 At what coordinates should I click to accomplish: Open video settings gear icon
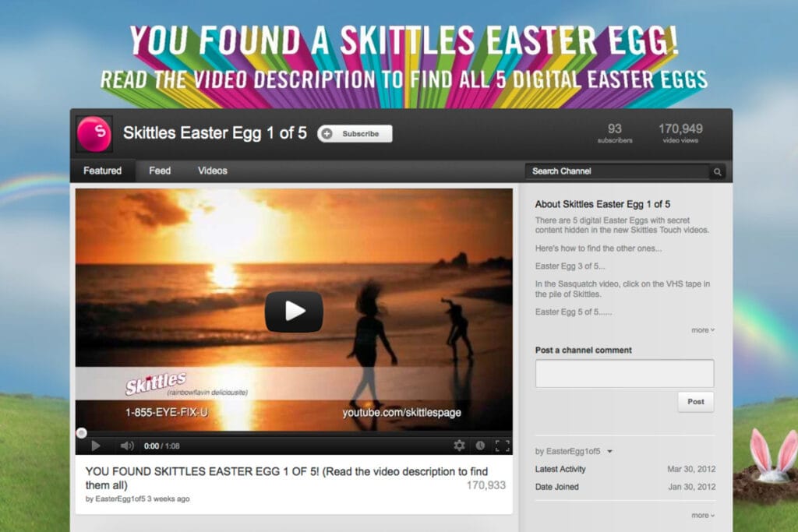pos(459,446)
